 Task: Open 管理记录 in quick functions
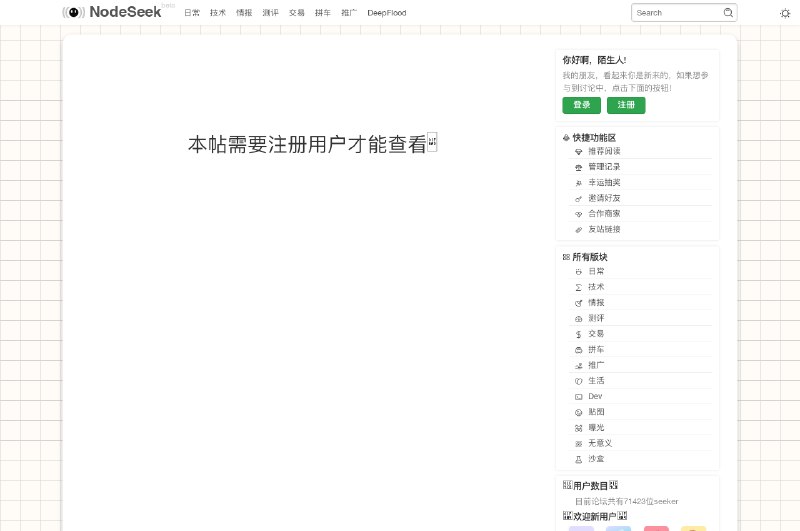[x=604, y=167]
